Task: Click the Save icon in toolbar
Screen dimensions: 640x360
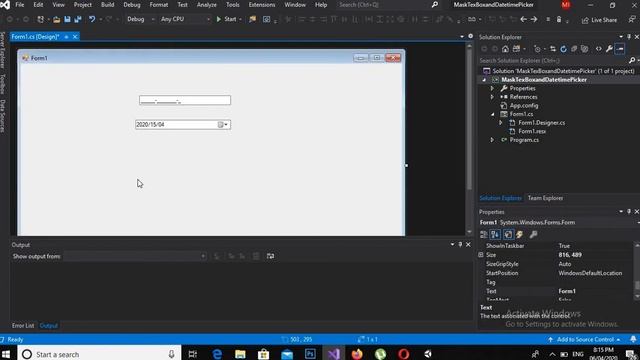Action: pyautogui.click(x=67, y=19)
